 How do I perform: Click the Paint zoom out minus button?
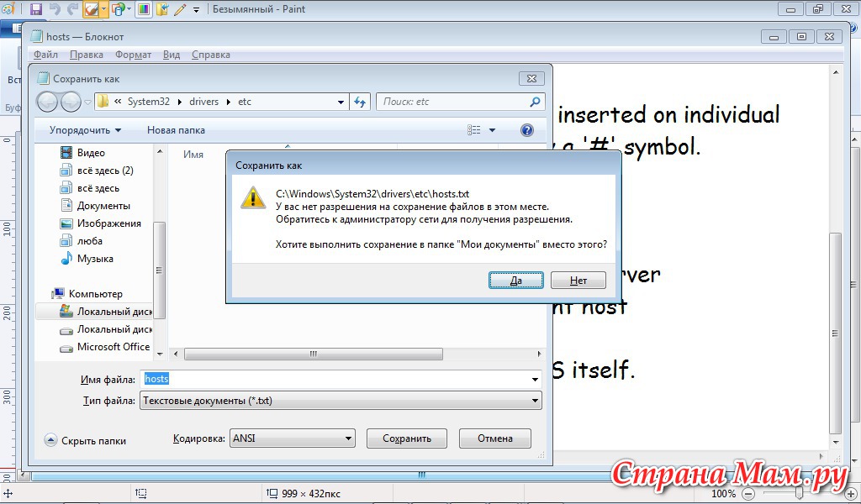747,494
